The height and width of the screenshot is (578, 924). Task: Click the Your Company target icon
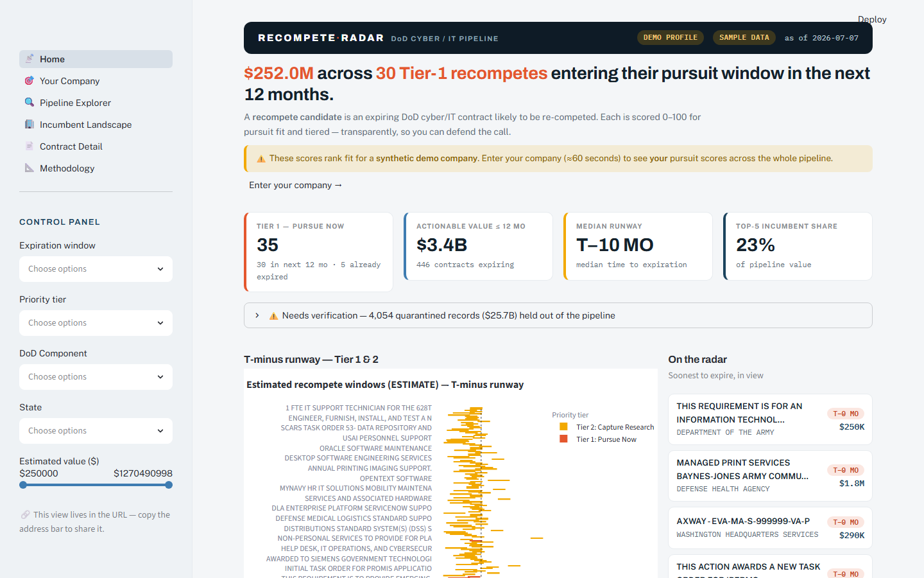point(30,80)
